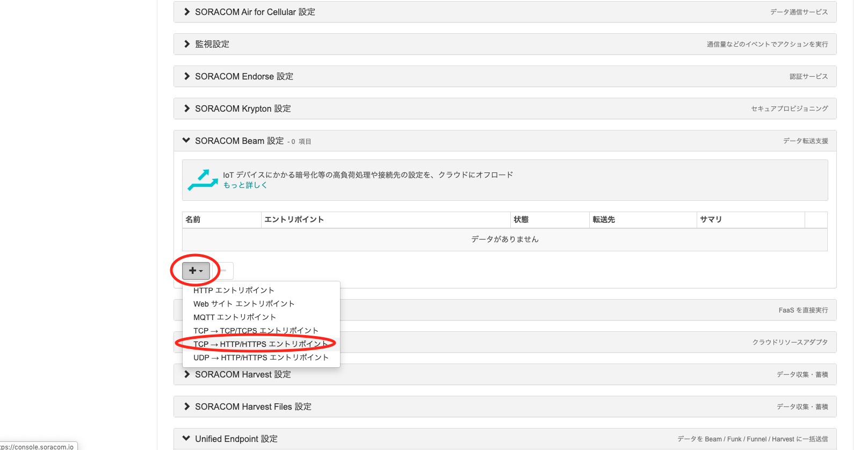Select MQTT エントリポイント option

tap(261, 317)
